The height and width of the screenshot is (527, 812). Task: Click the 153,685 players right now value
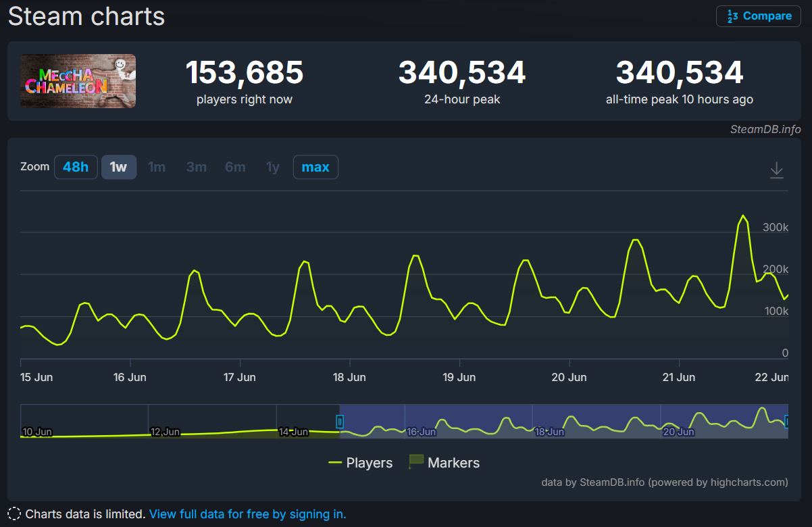[x=245, y=73]
